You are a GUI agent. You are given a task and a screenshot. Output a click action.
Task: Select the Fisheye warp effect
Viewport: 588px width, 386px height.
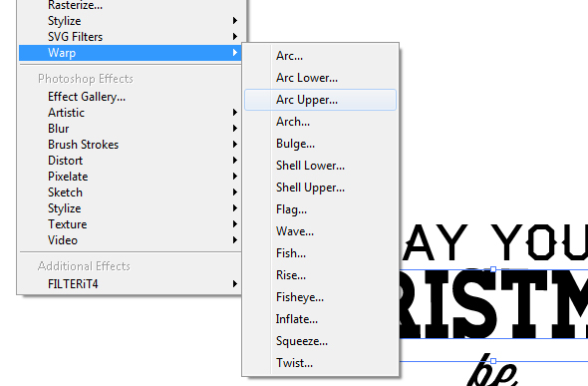pos(320,297)
